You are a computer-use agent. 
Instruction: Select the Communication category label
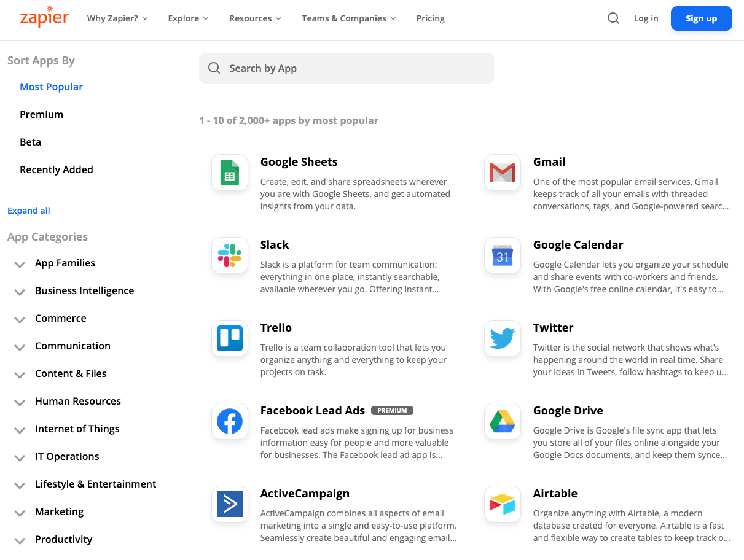[72, 346]
